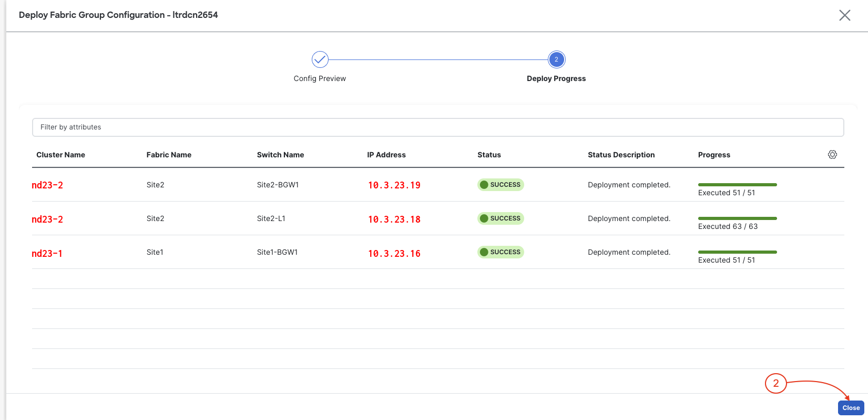This screenshot has width=868, height=420.
Task: Click progress bar for Site2-L1 row
Action: (x=737, y=218)
